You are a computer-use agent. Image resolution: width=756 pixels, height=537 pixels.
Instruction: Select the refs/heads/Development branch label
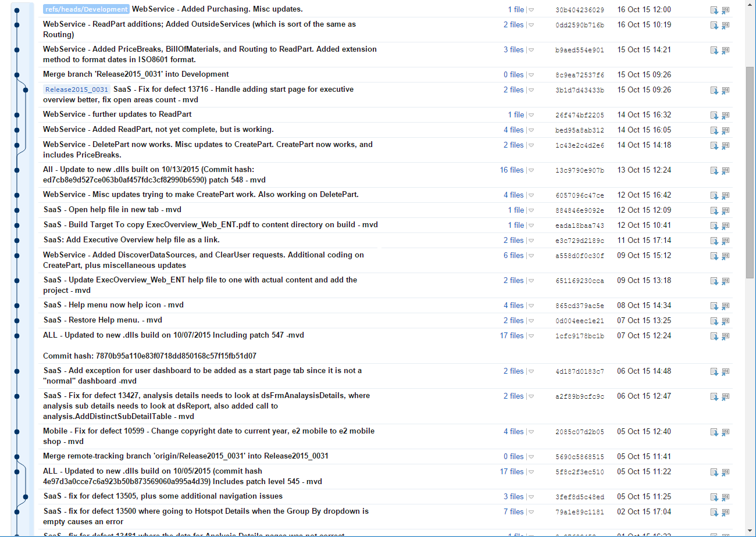click(87, 9)
